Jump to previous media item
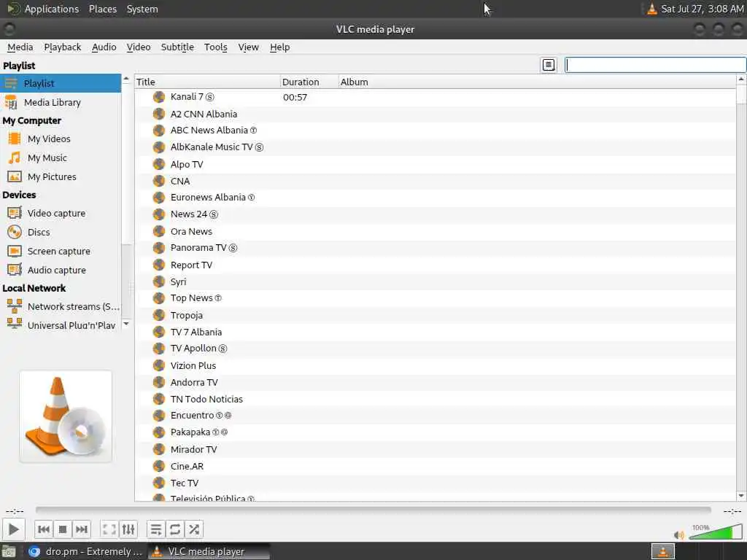This screenshot has width=747, height=560. tap(44, 529)
